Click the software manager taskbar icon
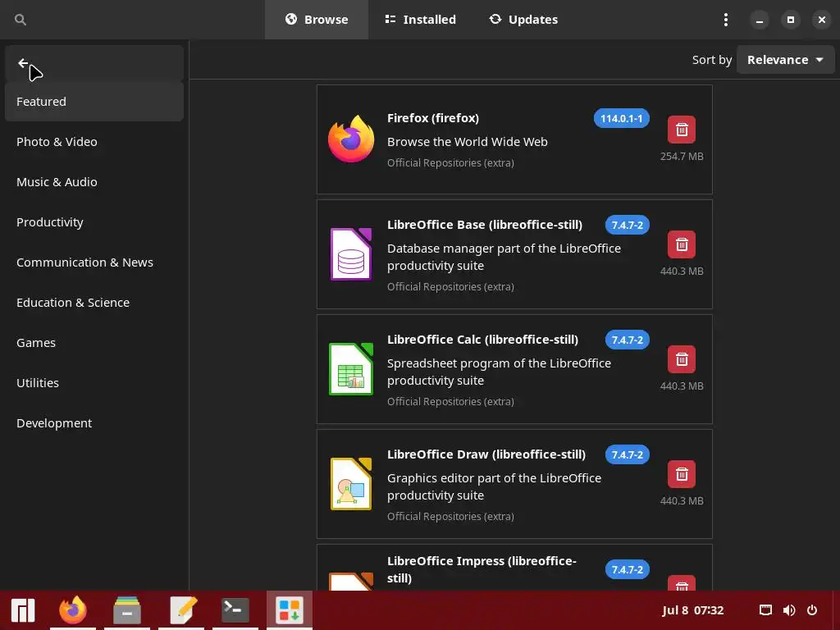 (x=290, y=610)
